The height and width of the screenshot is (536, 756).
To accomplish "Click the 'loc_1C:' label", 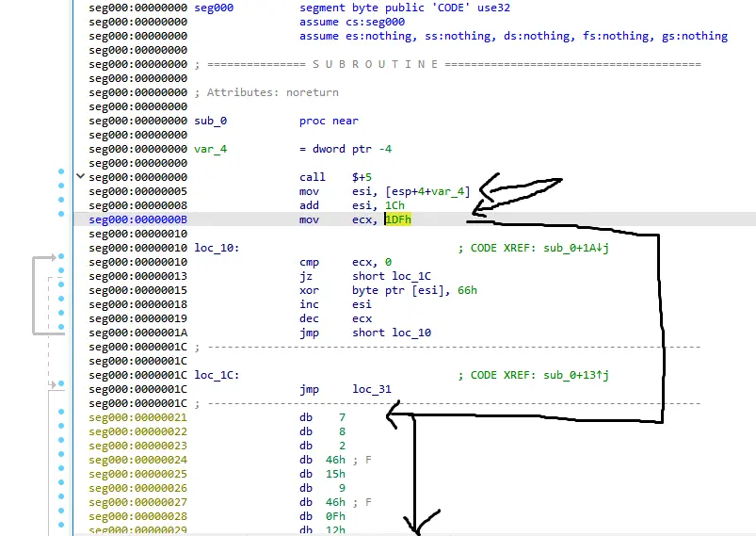I will click(217, 375).
